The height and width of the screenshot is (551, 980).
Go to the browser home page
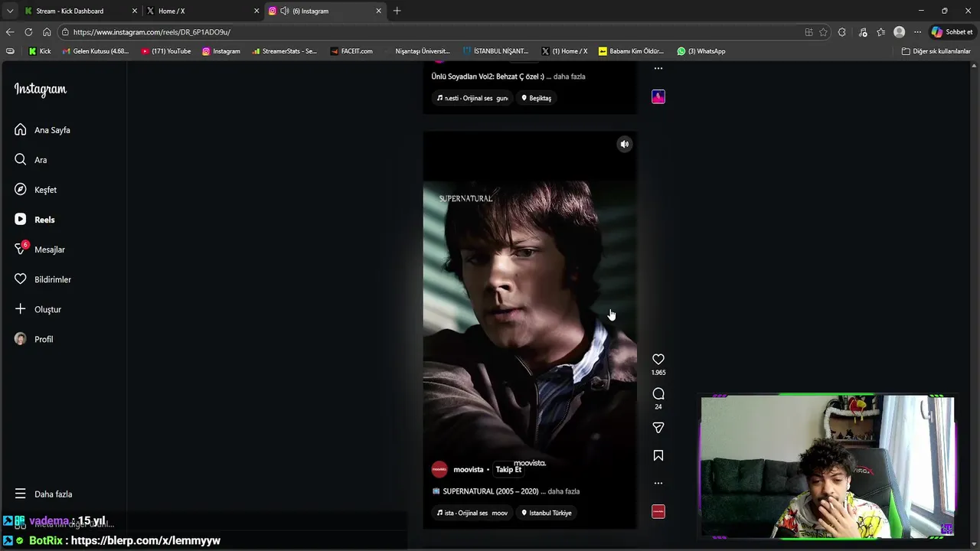pos(47,32)
